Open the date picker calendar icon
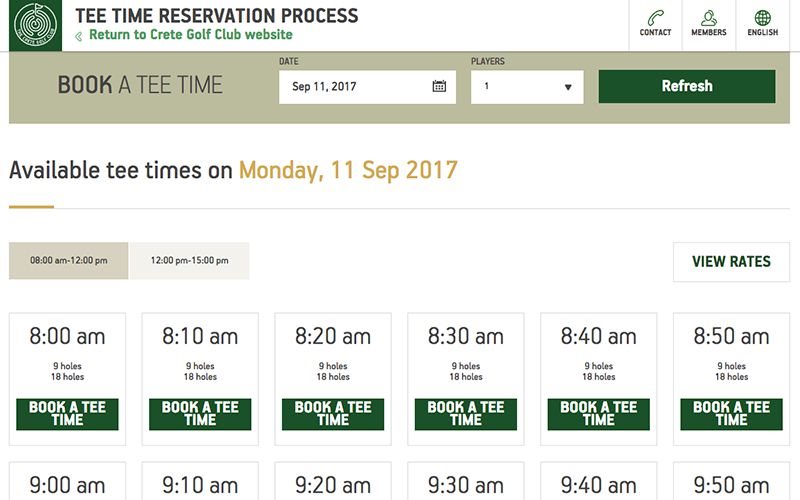The image size is (800, 500). tap(439, 87)
